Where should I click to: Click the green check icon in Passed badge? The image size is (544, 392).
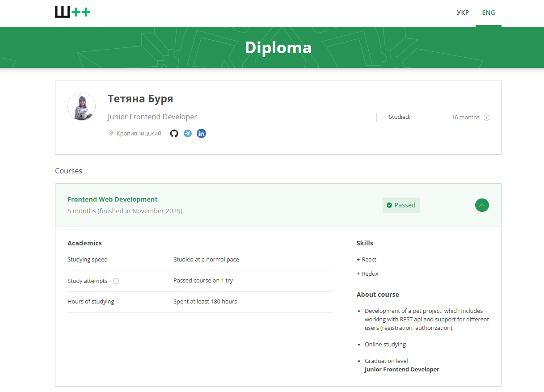389,205
